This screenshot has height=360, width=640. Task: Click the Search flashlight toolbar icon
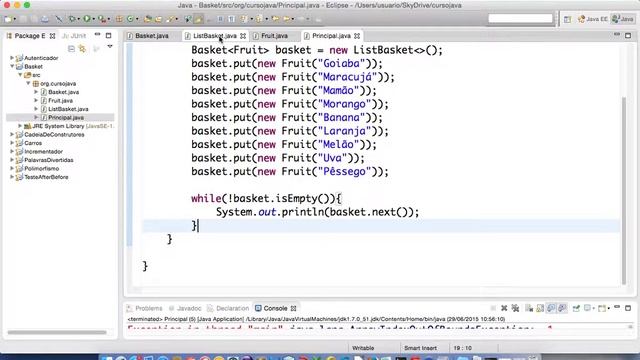click(171, 19)
